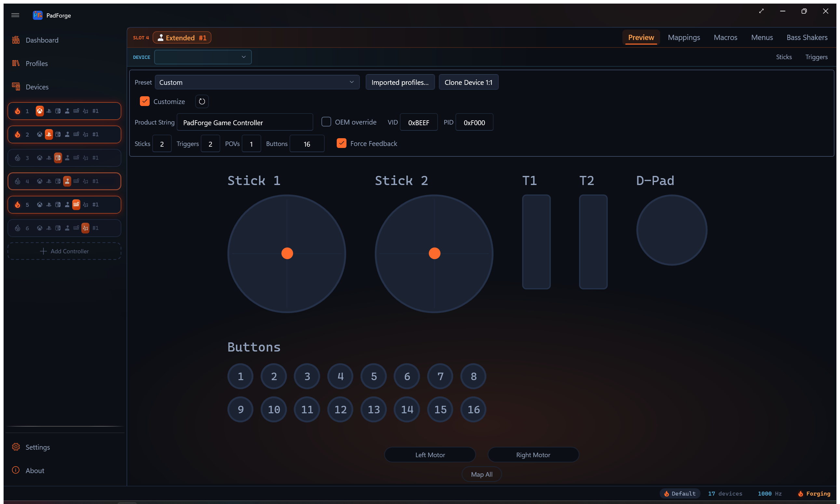Select the Switch controller icon in slot 5
Viewport: 840px width, 504px height.
point(58,205)
